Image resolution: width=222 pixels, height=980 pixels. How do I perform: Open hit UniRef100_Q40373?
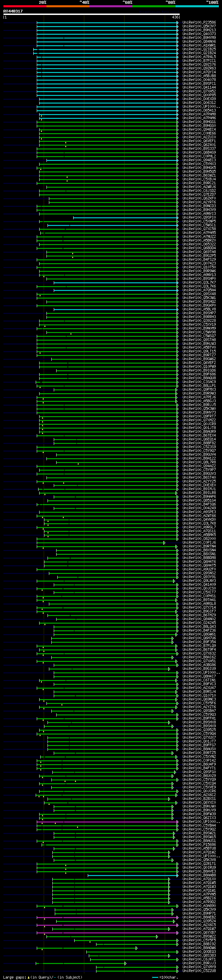(x=199, y=34)
